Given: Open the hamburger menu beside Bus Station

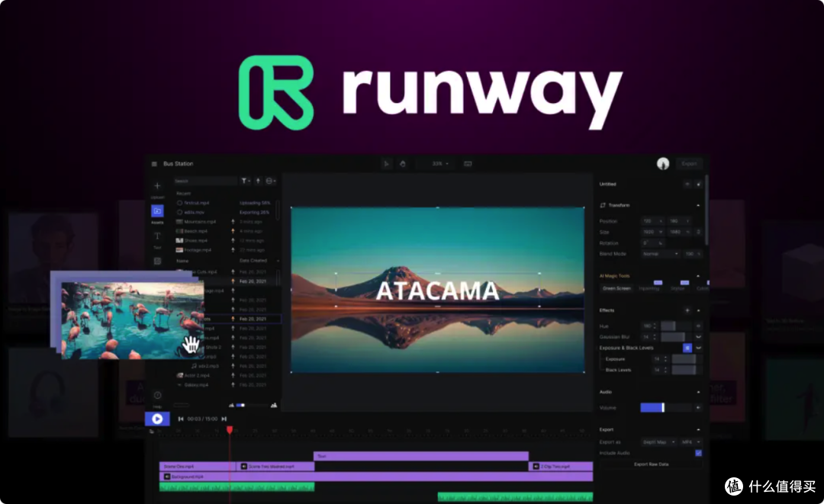Looking at the screenshot, I should pos(154,164).
